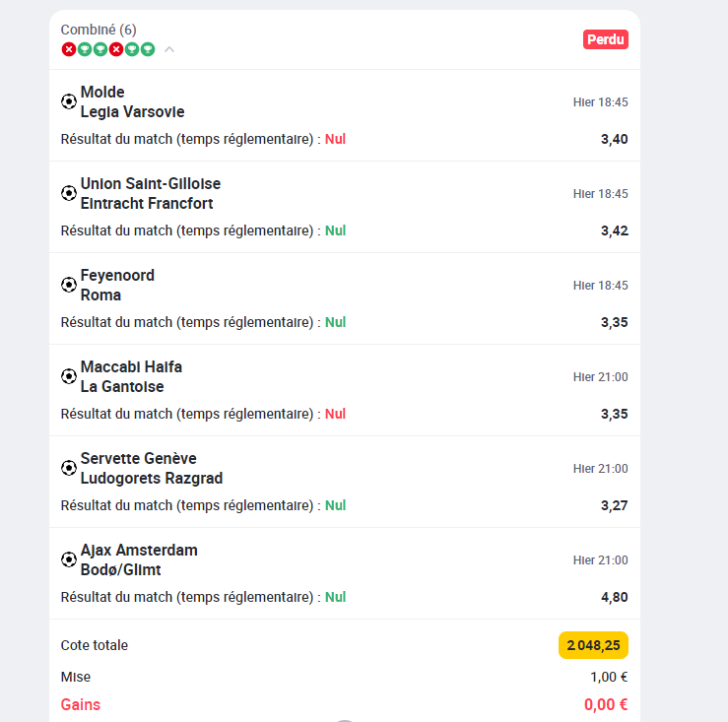Screen dimensions: 728x722
Task: Click the last green trophy status icon
Action: point(148,49)
